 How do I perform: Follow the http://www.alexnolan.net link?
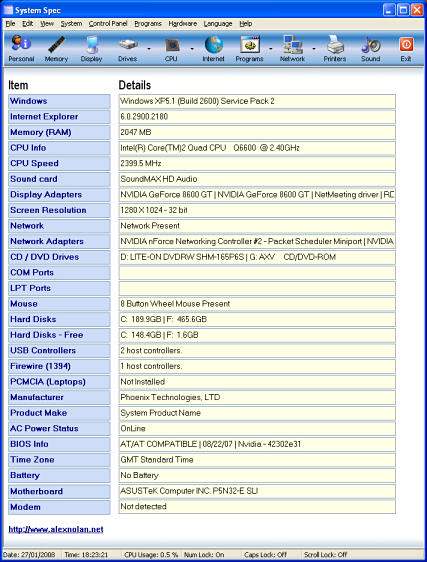click(x=56, y=529)
